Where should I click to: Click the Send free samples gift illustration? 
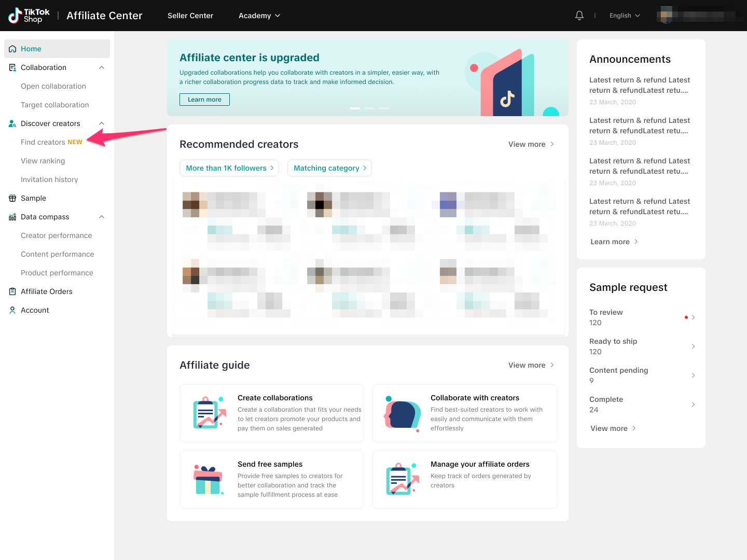[x=208, y=480]
